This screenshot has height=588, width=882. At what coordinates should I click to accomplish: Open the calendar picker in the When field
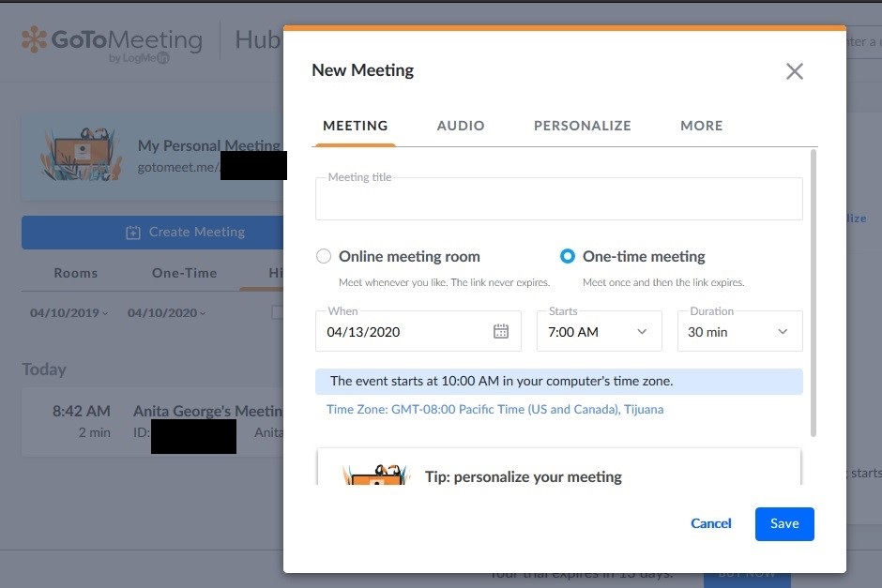coord(501,330)
